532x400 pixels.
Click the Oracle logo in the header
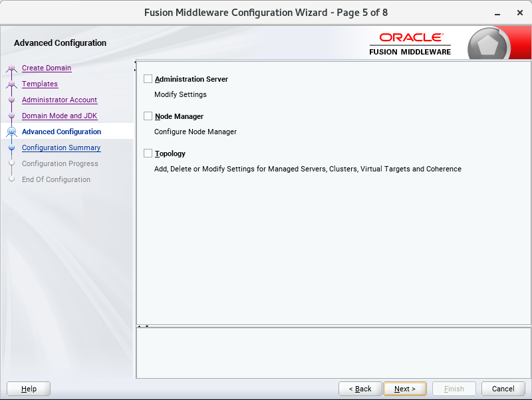click(x=410, y=37)
